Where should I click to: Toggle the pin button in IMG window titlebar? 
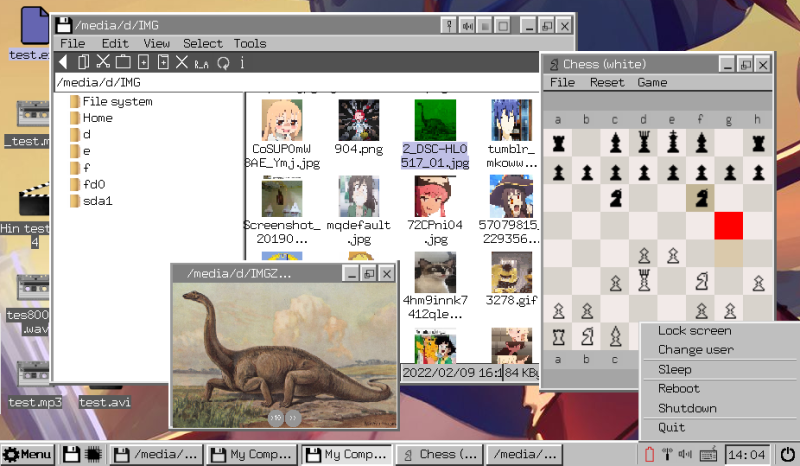449,26
